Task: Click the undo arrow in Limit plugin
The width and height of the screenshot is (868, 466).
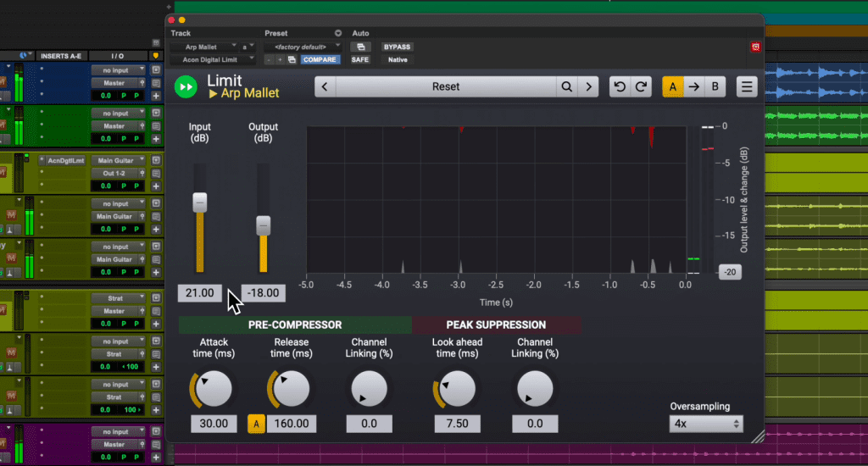Action: pos(620,87)
